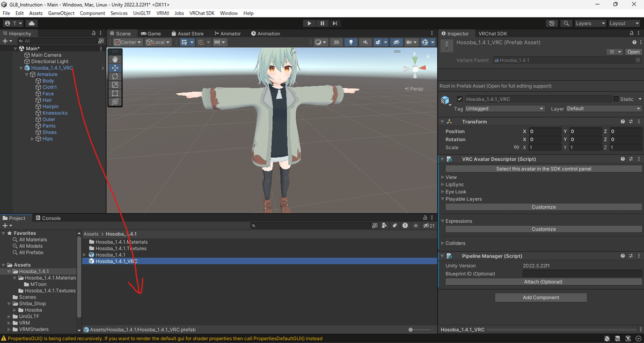This screenshot has width=644, height=343.
Task: Open the GameObject menu
Action: pos(61,13)
